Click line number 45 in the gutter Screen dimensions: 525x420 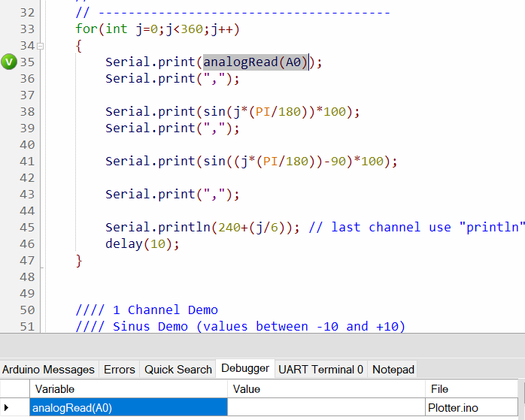point(27,228)
